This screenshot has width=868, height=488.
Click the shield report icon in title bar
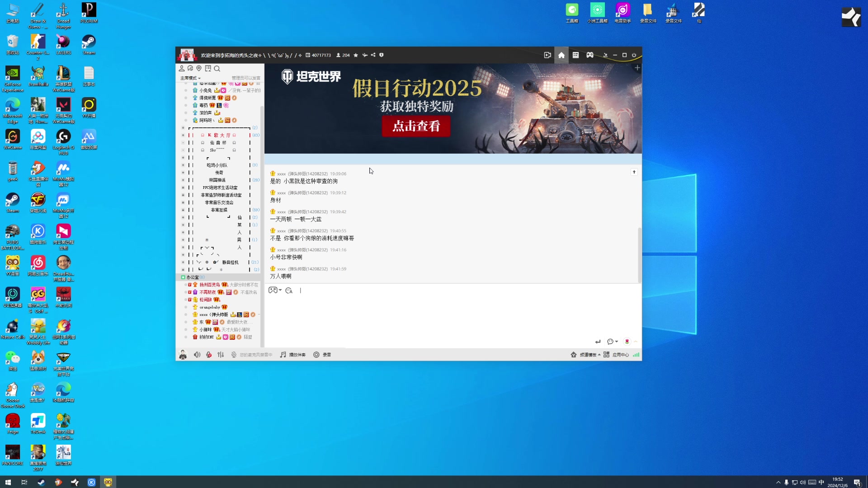[382, 55]
